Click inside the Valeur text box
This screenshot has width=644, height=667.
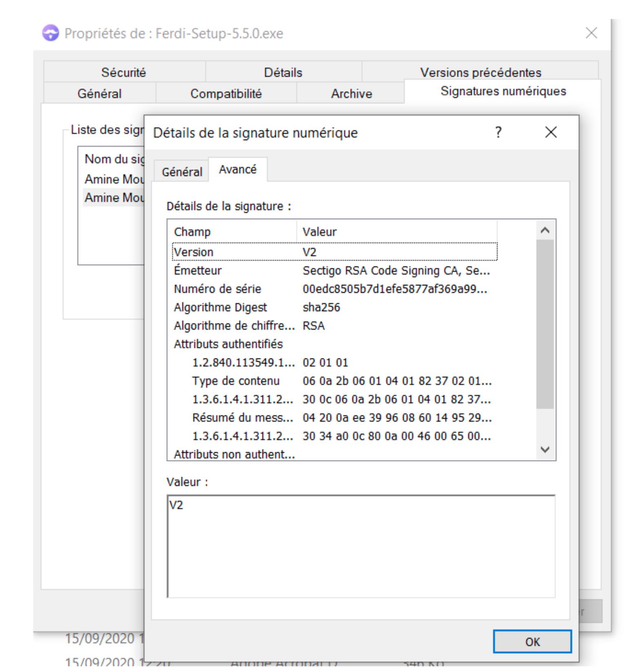[x=361, y=547]
